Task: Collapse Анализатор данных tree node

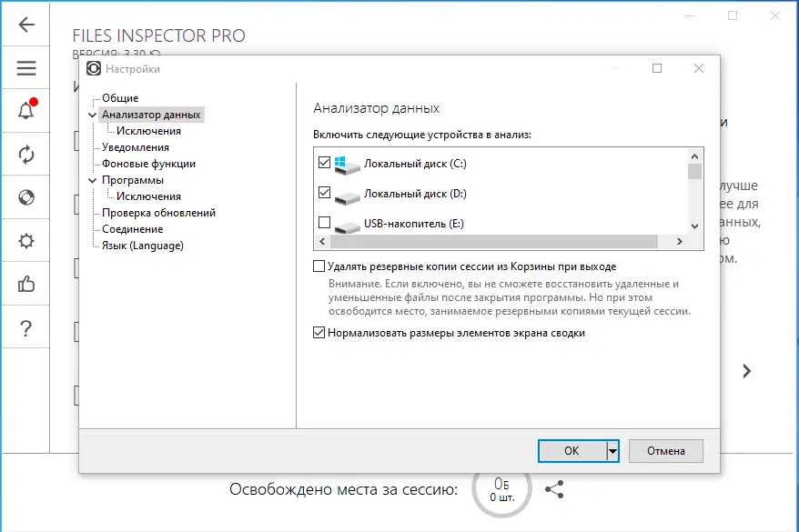Action: tap(92, 115)
